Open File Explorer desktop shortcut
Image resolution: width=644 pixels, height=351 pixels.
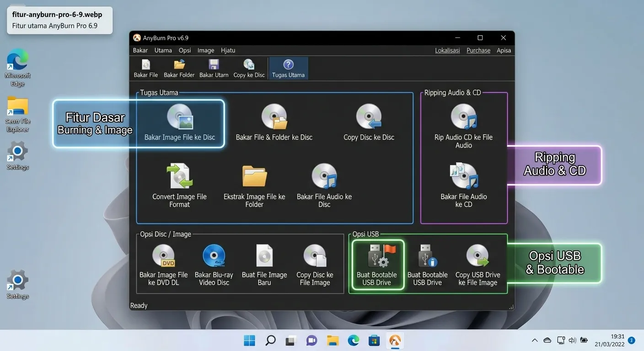pyautogui.click(x=18, y=114)
